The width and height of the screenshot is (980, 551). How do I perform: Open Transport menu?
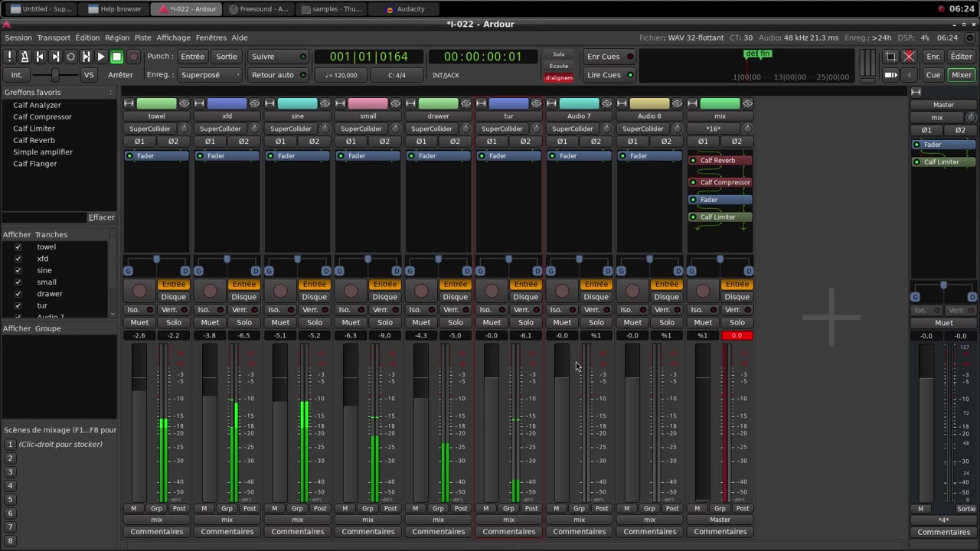click(54, 37)
